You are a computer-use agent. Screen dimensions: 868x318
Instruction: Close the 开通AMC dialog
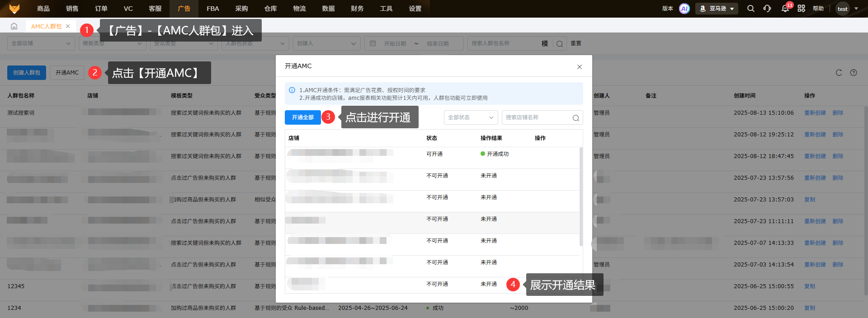coord(579,67)
